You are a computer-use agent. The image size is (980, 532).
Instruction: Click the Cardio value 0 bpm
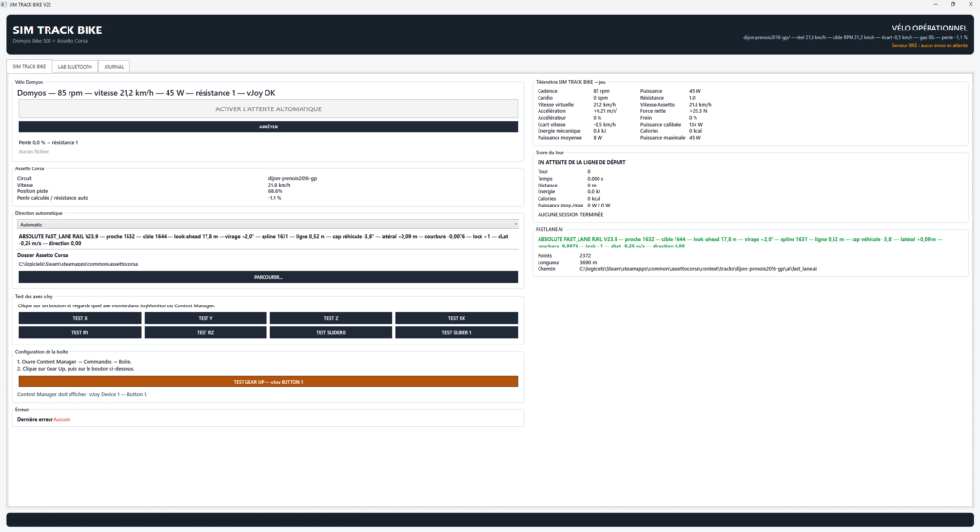click(x=600, y=98)
